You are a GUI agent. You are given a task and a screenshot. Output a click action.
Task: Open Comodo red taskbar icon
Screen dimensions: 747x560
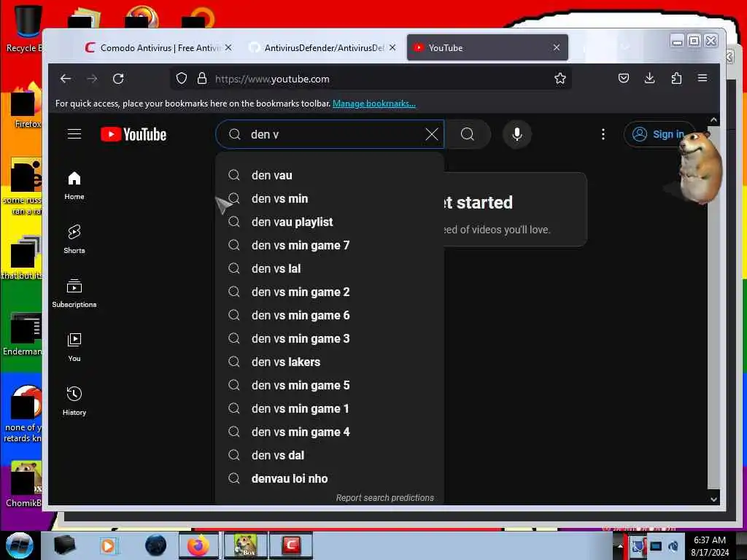[x=291, y=545]
